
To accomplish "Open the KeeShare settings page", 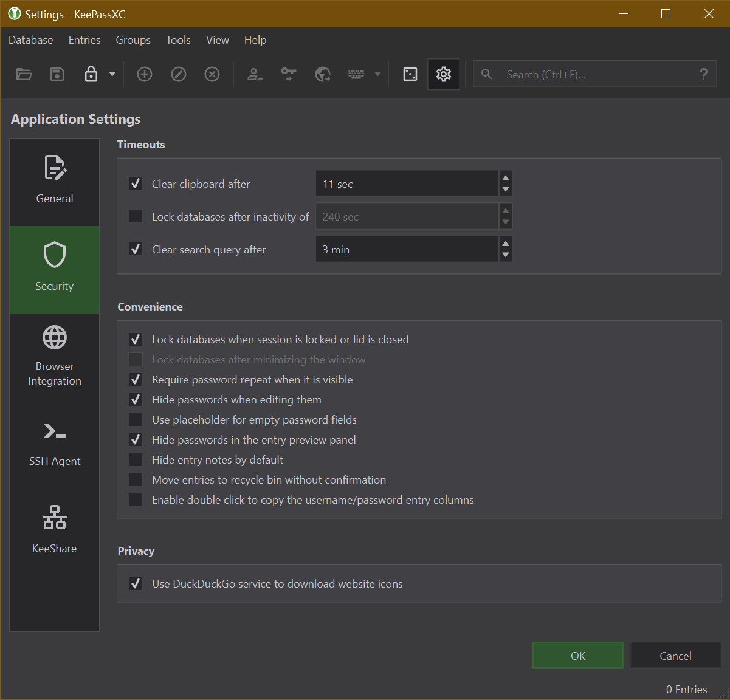I will click(55, 532).
